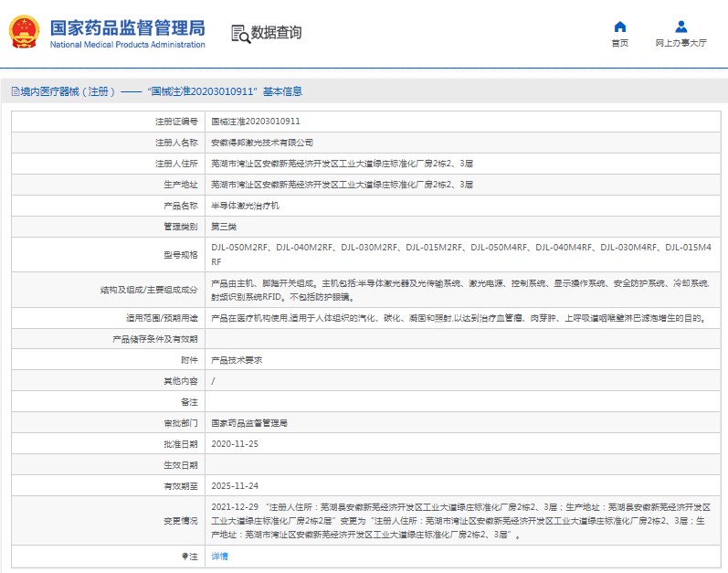Select product name 半导体激光治疗机
Image resolution: width=728 pixels, height=573 pixels.
point(245,206)
